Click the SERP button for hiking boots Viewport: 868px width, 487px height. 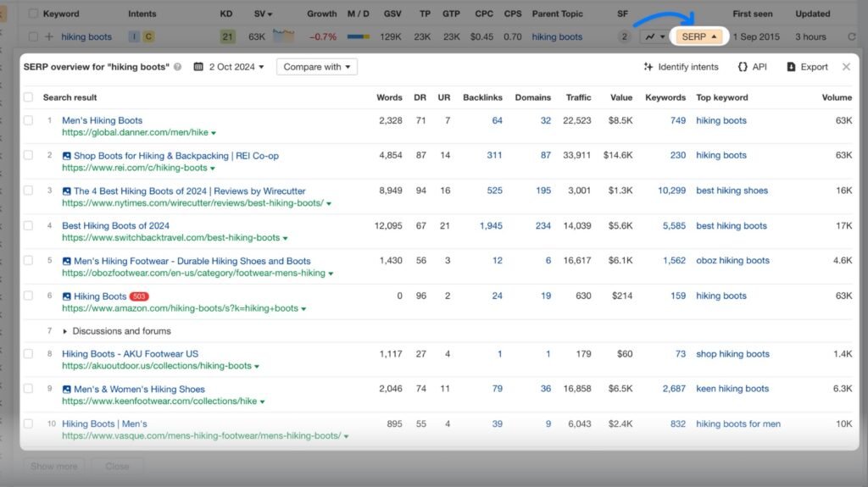tap(699, 36)
